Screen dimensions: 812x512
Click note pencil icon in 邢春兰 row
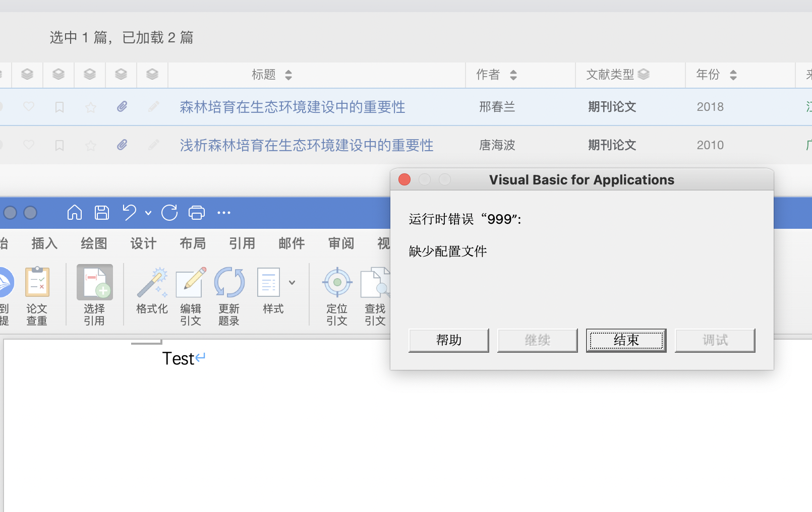154,106
